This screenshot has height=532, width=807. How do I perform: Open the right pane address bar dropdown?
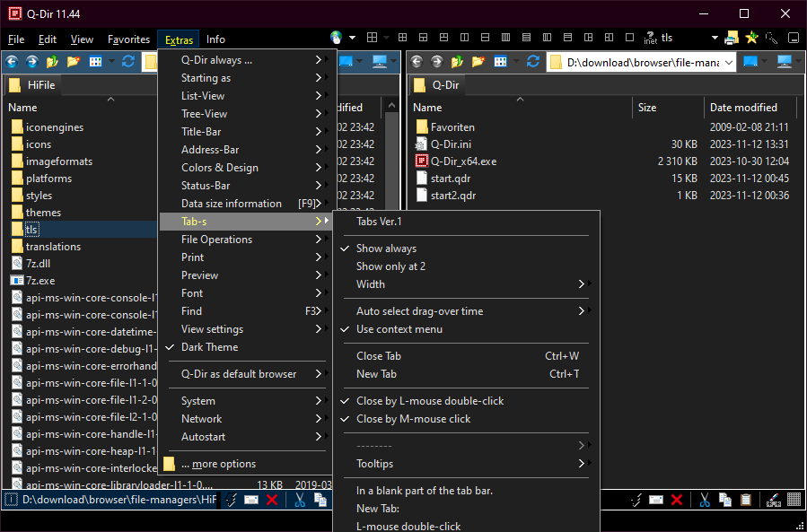point(727,62)
